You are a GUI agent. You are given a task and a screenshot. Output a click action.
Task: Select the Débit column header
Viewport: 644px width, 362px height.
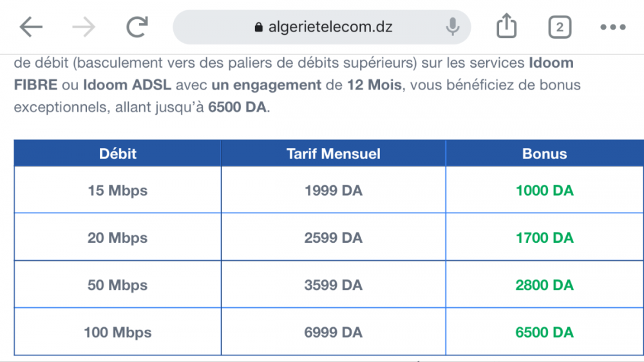click(118, 154)
